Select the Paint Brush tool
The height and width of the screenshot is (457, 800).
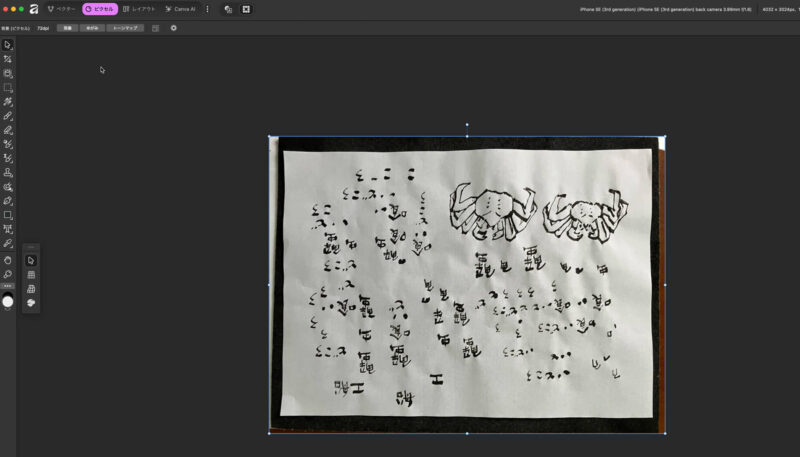click(x=8, y=116)
